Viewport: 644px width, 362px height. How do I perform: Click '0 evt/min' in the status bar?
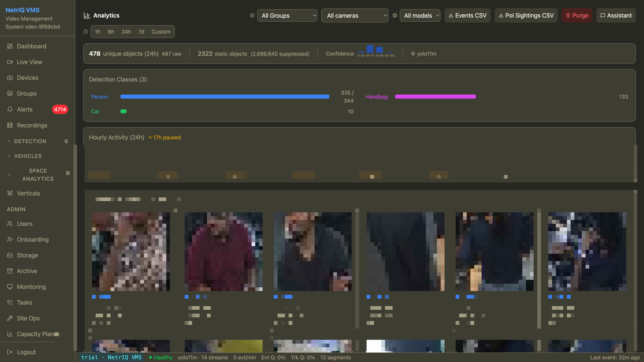point(245,358)
